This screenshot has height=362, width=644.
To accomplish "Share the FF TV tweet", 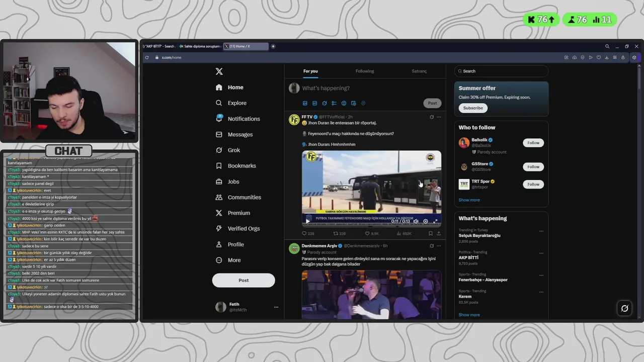I will [439, 233].
